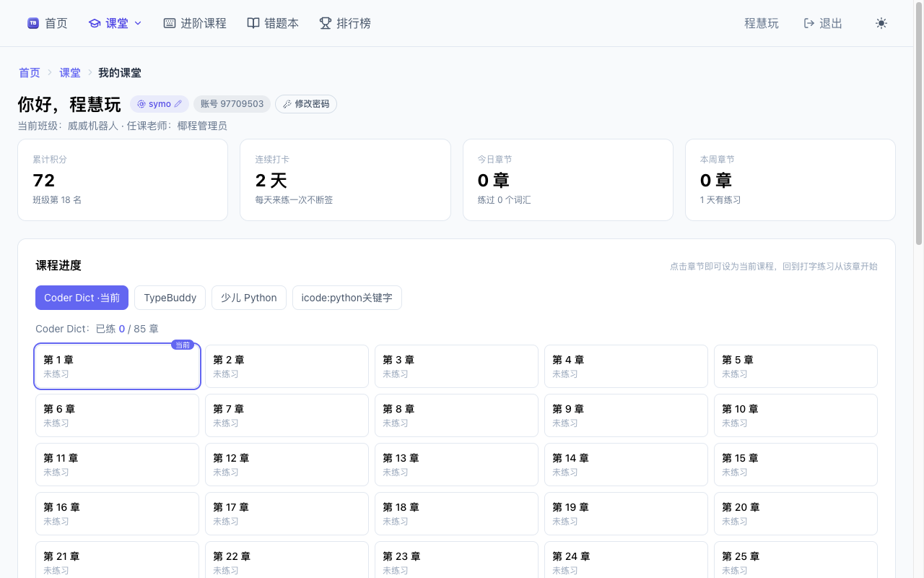The height and width of the screenshot is (578, 924).
Task: Click the pencil edit icon next to symo
Action: [178, 104]
